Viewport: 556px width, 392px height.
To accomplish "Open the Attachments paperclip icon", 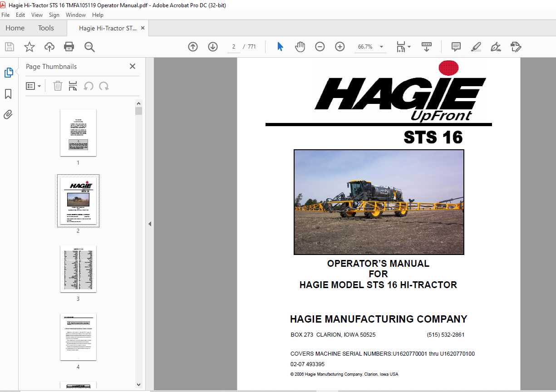I will click(x=8, y=114).
